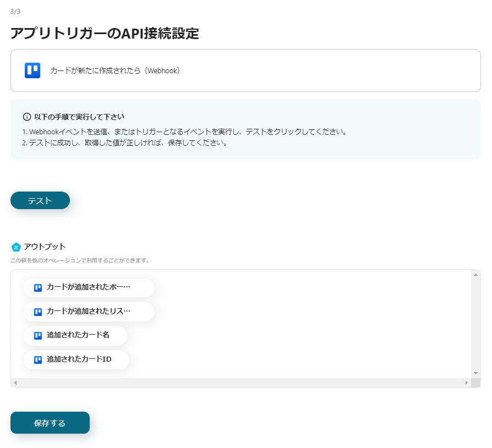Click the output list's scroll left arrow

[x=15, y=383]
